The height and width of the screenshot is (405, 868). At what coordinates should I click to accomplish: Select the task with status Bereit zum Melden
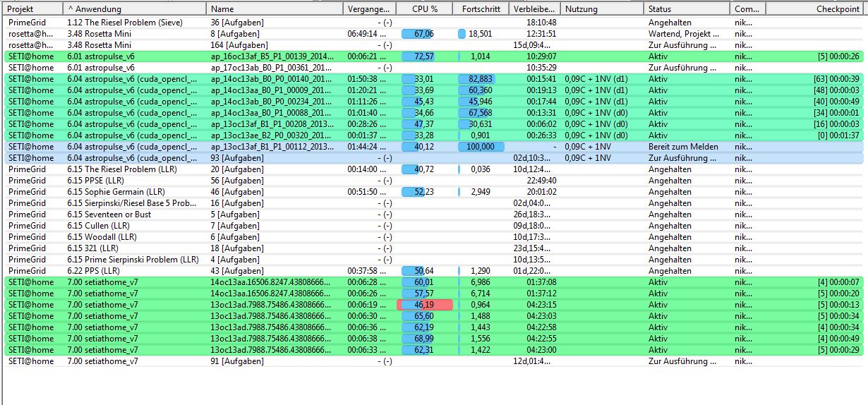click(683, 147)
